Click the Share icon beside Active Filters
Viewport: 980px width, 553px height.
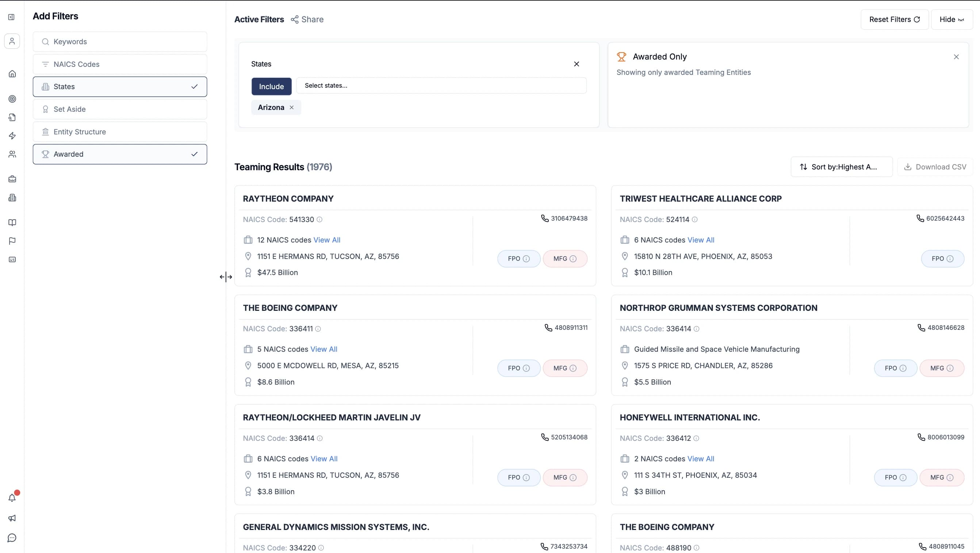(294, 19)
